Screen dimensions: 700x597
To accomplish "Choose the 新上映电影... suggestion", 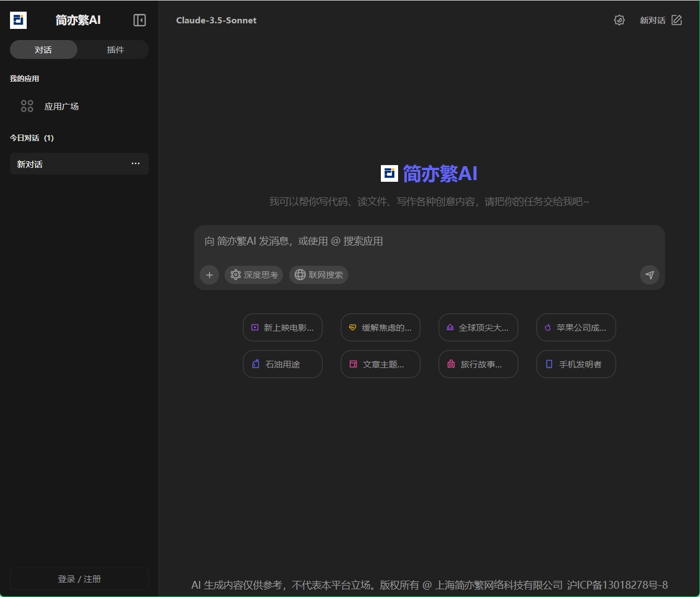I will 282,327.
